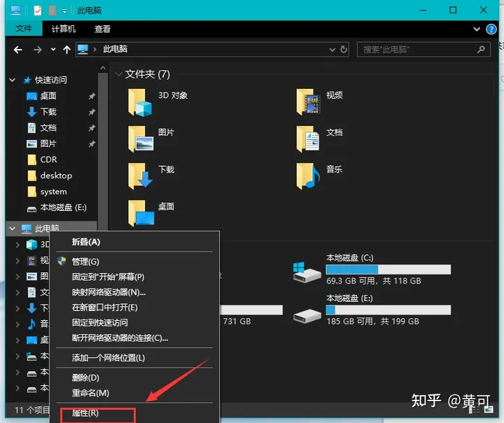Open quick access toolbar customize dropdown
Viewport: 504px width, 423px height.
click(x=64, y=11)
